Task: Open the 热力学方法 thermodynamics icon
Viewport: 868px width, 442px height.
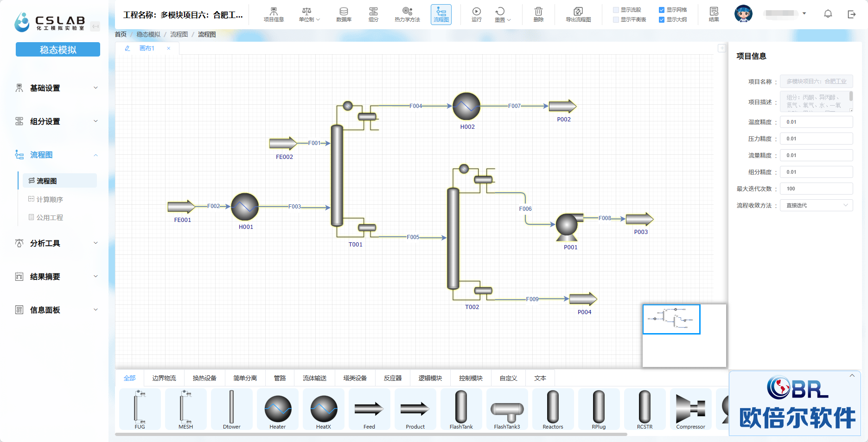Action: pos(407,14)
